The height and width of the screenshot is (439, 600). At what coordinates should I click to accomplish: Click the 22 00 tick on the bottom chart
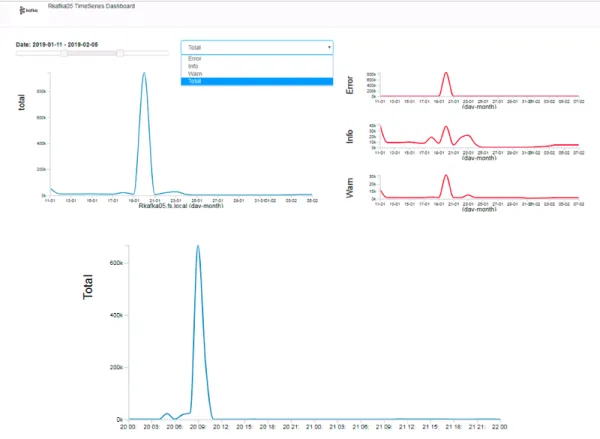(499, 427)
